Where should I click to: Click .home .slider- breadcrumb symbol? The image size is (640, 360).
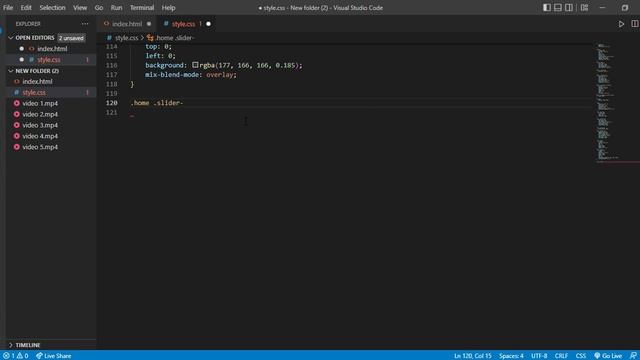coord(171,38)
